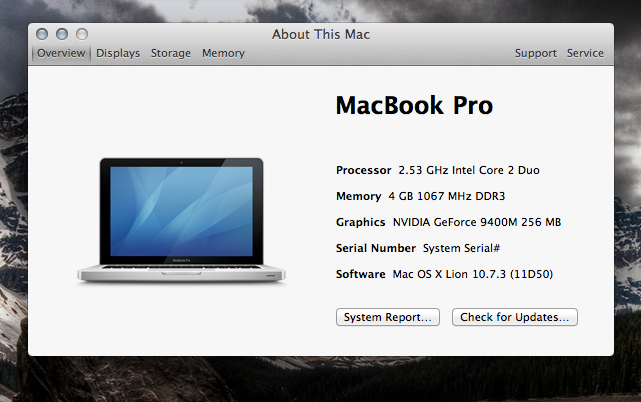Viewport: 641px width, 402px height.
Task: Click the Serial Number label
Action: 376,248
